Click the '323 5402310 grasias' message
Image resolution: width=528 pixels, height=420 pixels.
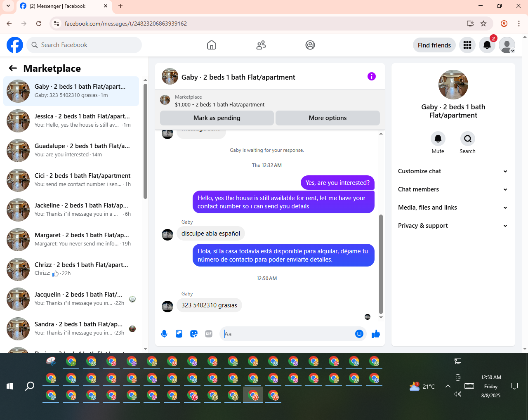[209, 305]
